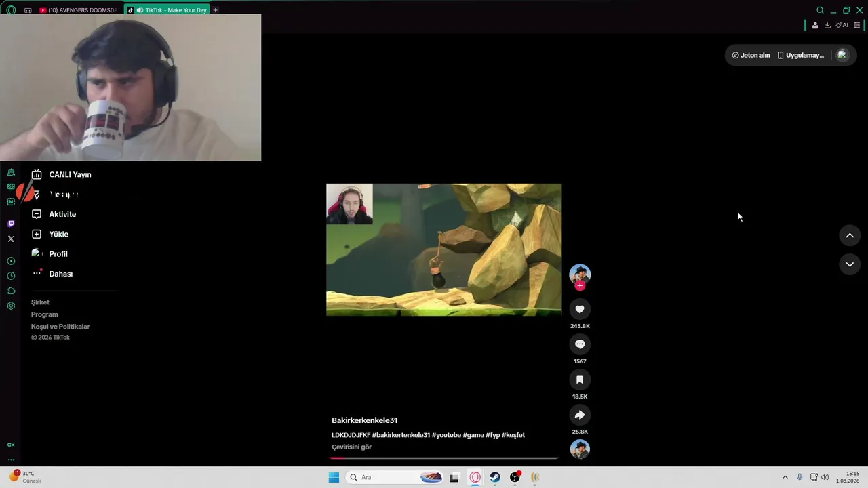Show hidden system tray icons
The height and width of the screenshot is (488, 868).
click(x=785, y=477)
